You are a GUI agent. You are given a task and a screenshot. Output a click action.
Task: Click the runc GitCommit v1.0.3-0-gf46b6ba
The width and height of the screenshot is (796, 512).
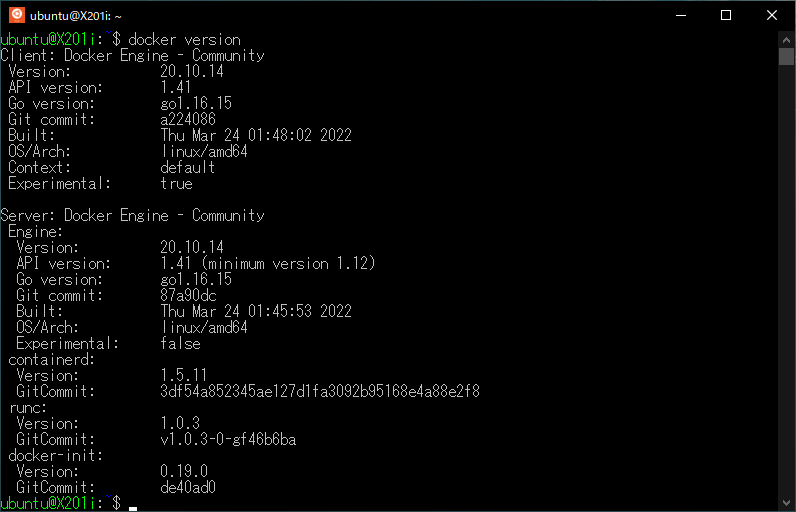[x=228, y=439]
